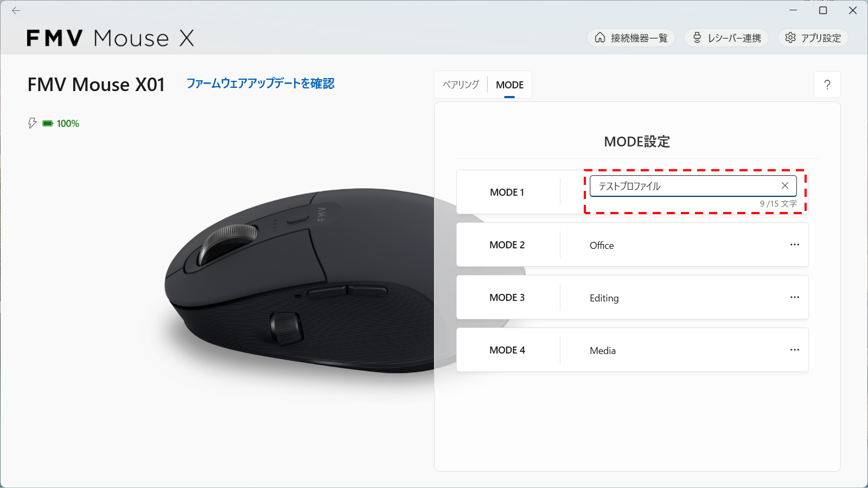Click the 9/15 文字 character counter
The height and width of the screenshot is (488, 868).
[778, 204]
